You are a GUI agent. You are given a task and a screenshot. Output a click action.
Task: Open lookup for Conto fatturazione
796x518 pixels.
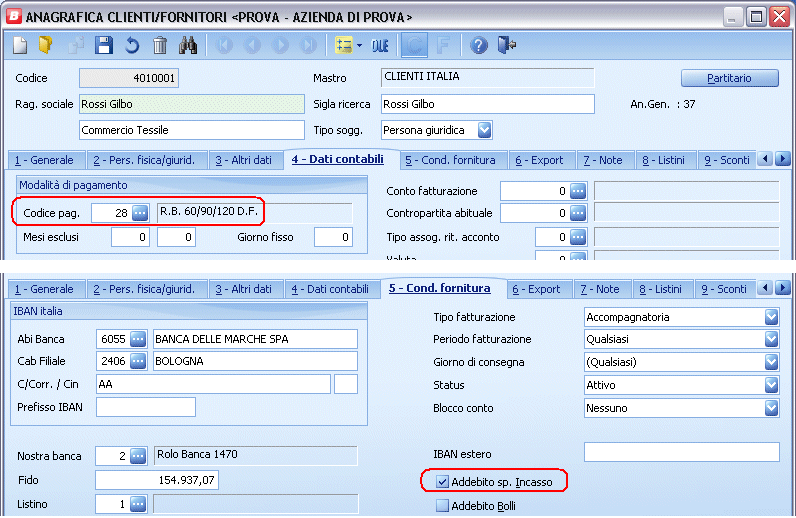coord(578,191)
